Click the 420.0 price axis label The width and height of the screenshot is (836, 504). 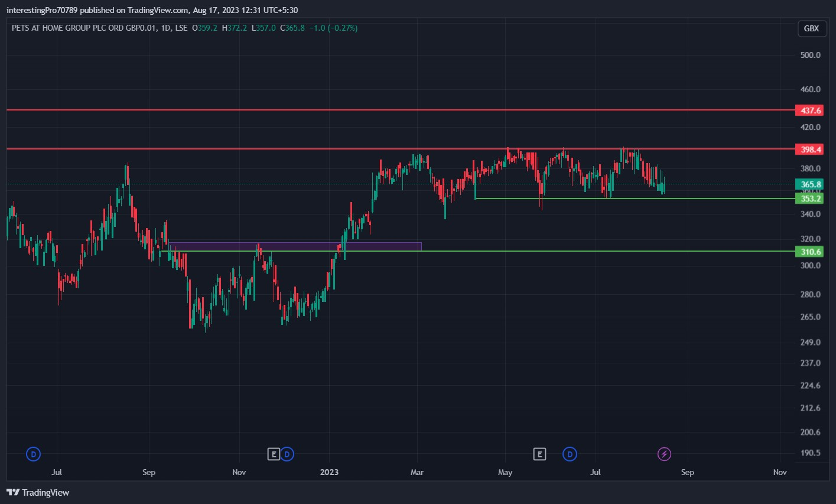tap(810, 127)
